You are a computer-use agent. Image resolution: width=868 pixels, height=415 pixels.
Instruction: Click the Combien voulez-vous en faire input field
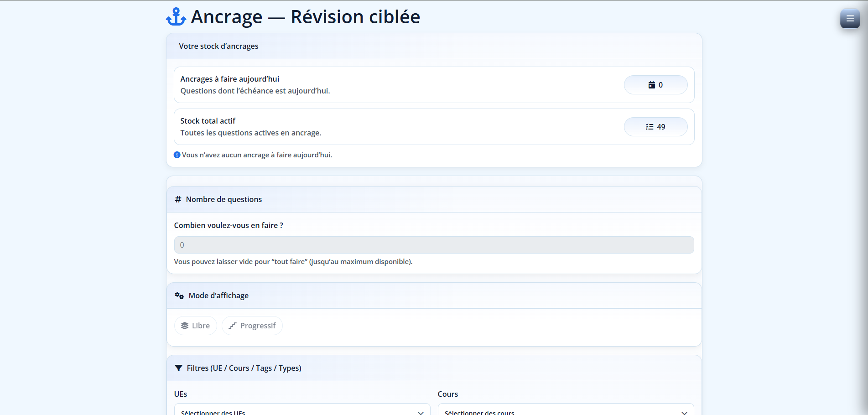pos(433,245)
